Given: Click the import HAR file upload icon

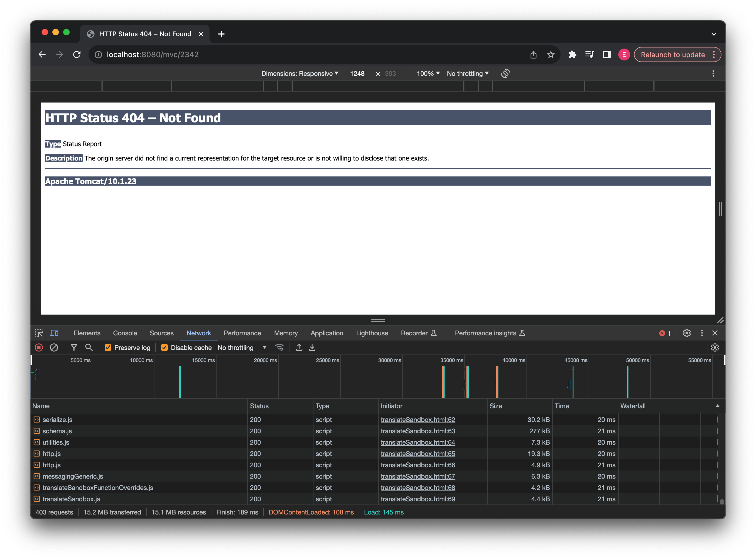Looking at the screenshot, I should [x=299, y=347].
